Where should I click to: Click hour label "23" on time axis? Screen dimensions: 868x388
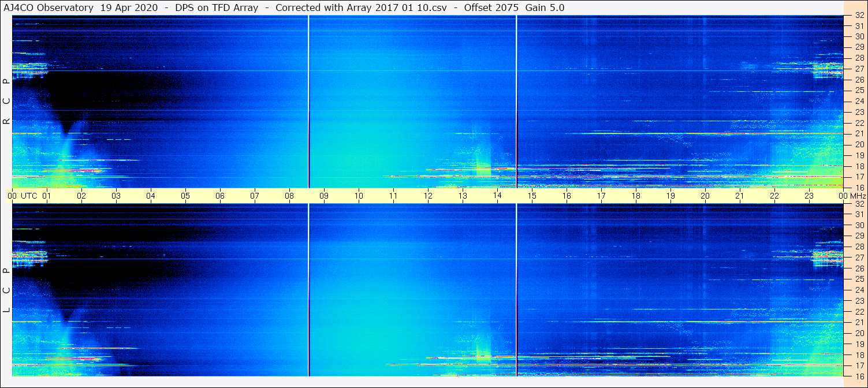point(809,196)
